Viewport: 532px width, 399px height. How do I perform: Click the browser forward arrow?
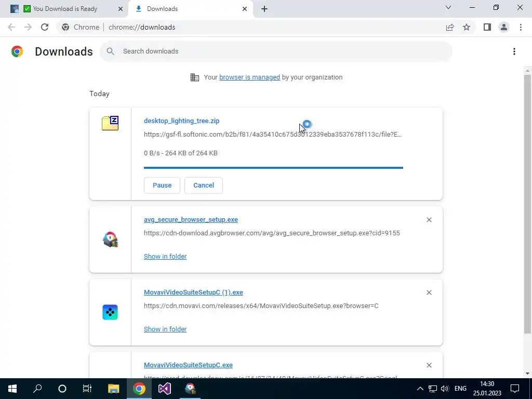(28, 27)
